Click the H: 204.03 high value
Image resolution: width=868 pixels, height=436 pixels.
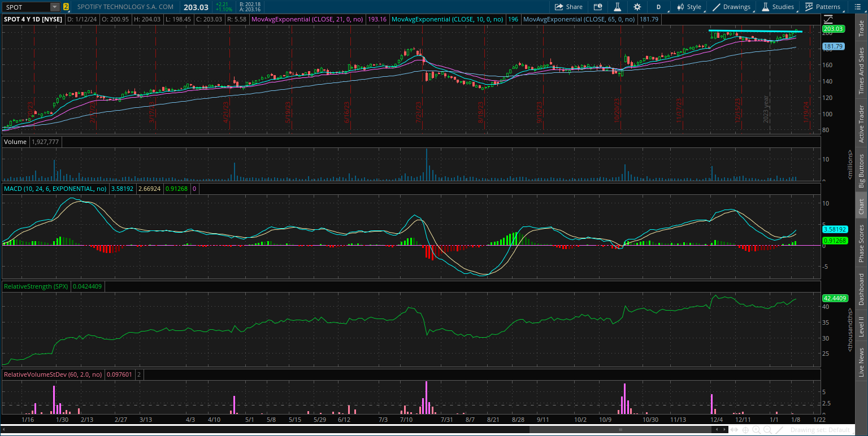(149, 19)
